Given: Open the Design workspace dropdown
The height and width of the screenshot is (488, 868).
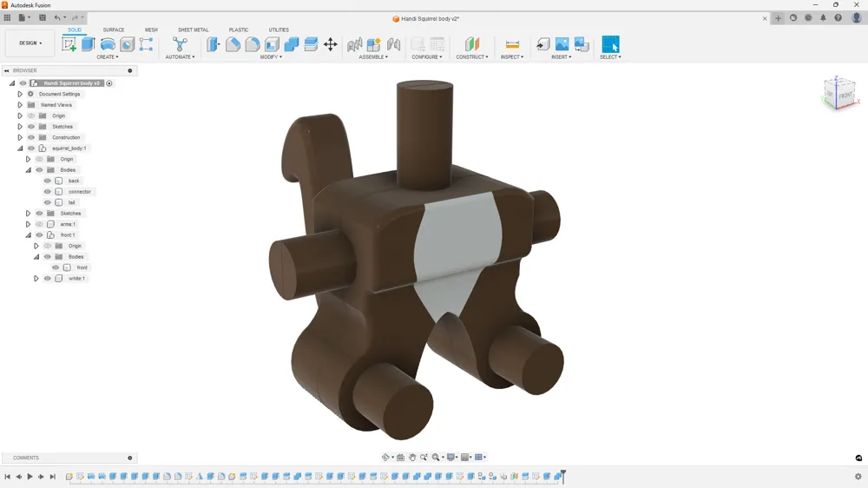Looking at the screenshot, I should pyautogui.click(x=30, y=43).
